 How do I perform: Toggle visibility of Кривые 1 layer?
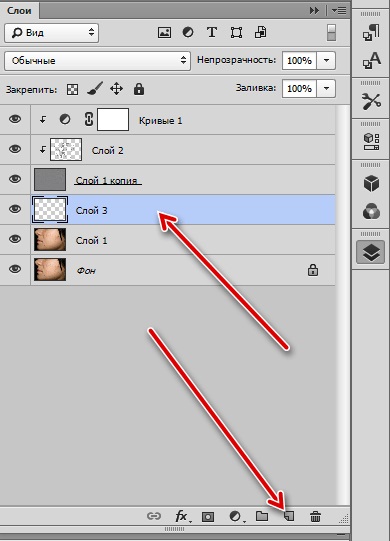coord(15,119)
